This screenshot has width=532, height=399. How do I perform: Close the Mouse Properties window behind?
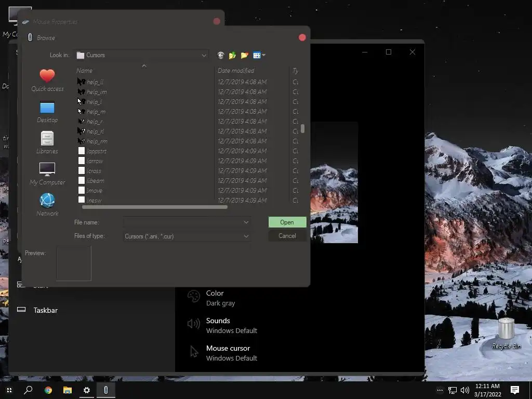[x=217, y=21]
